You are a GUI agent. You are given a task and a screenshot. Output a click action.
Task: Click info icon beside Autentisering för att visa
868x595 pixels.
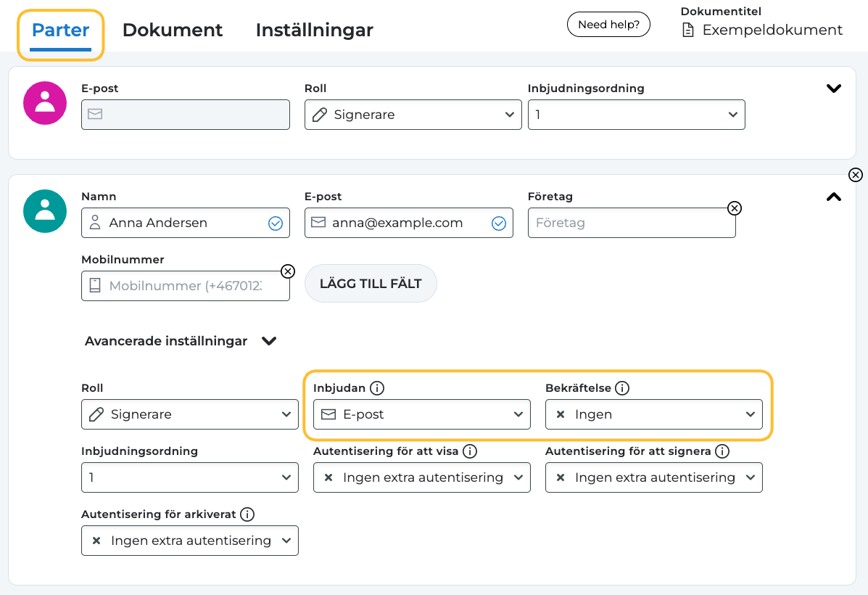click(x=470, y=451)
